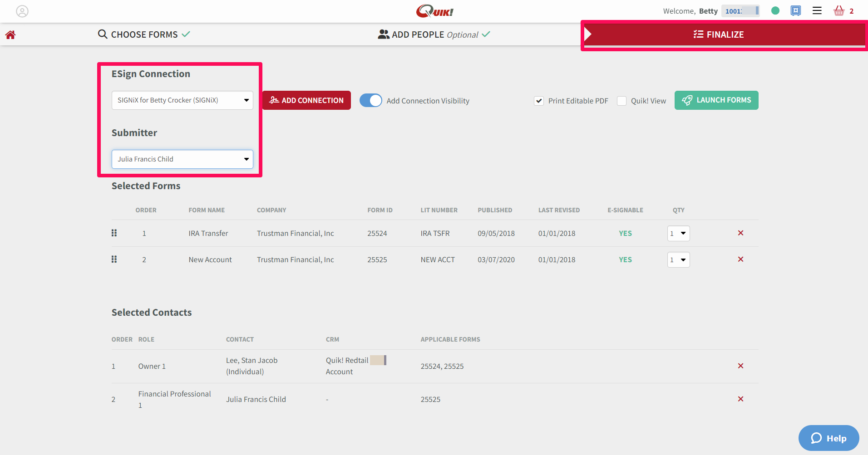
Task: Enable the Quik! View checkbox
Action: point(621,101)
